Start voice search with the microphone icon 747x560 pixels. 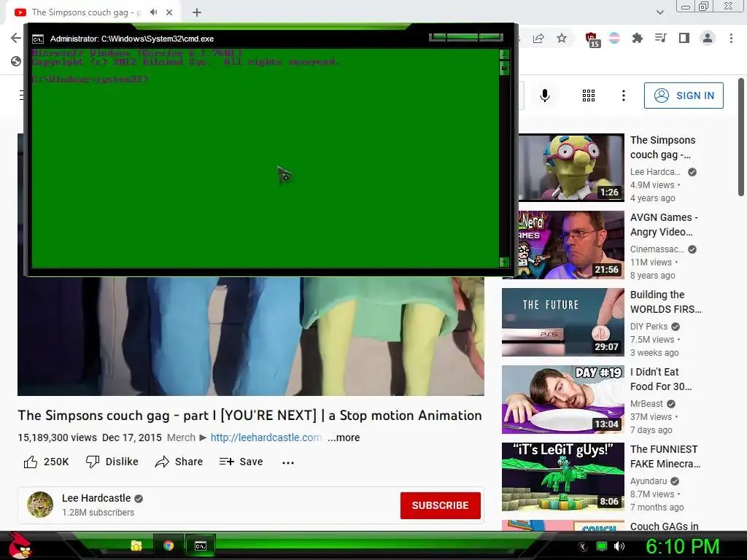coord(545,96)
